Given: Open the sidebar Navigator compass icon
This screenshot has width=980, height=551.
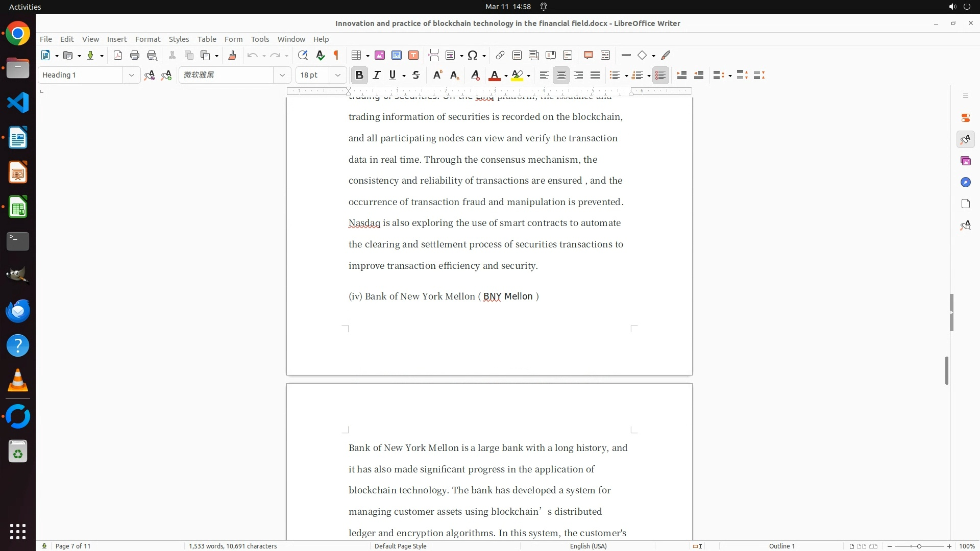Looking at the screenshot, I should (965, 182).
